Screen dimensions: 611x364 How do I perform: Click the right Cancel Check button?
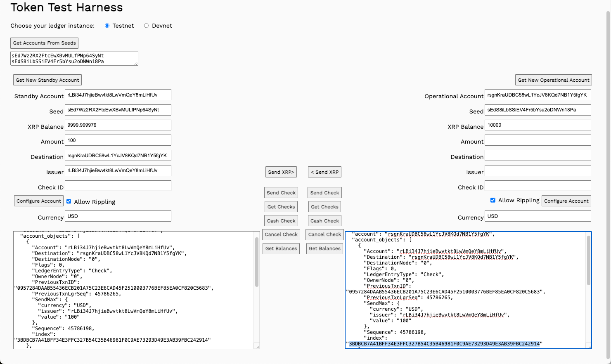click(x=324, y=234)
